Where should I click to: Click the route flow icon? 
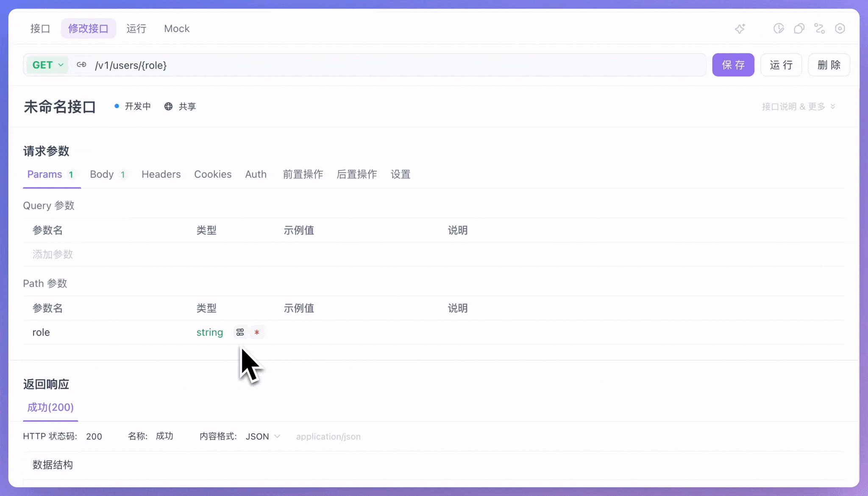[x=819, y=28]
